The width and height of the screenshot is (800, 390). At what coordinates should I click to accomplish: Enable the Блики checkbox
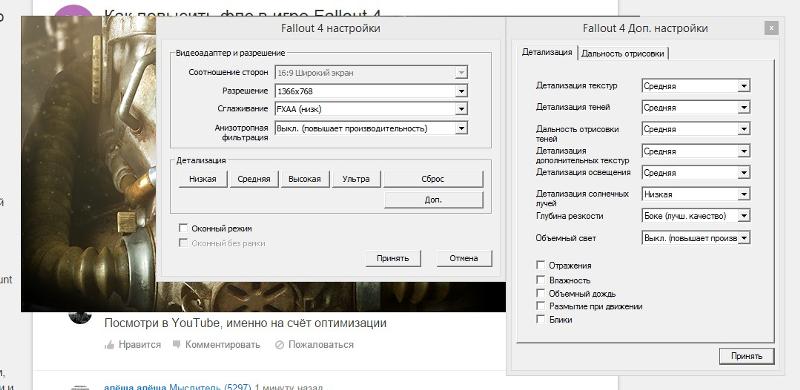pos(541,319)
